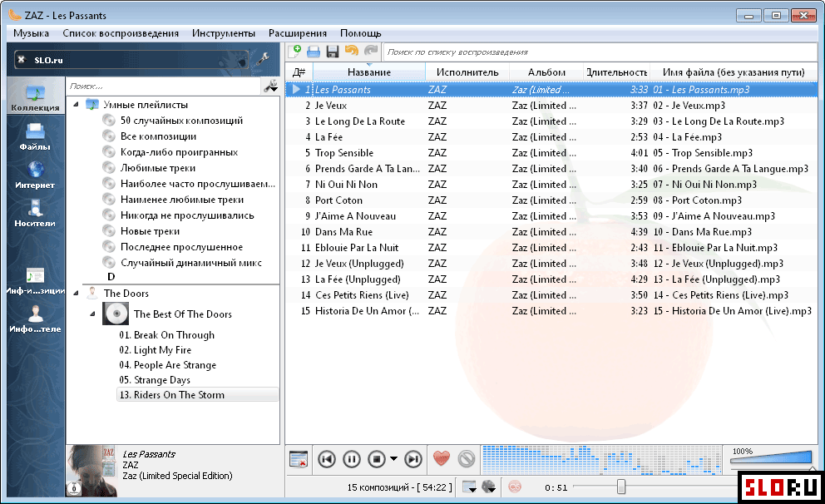Click the greyed redo arrow icon
The image size is (825, 504).
(371, 51)
